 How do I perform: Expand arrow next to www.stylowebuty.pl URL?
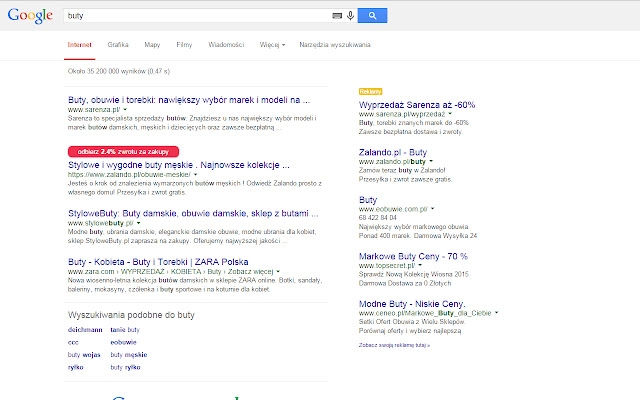pyautogui.click(x=139, y=223)
